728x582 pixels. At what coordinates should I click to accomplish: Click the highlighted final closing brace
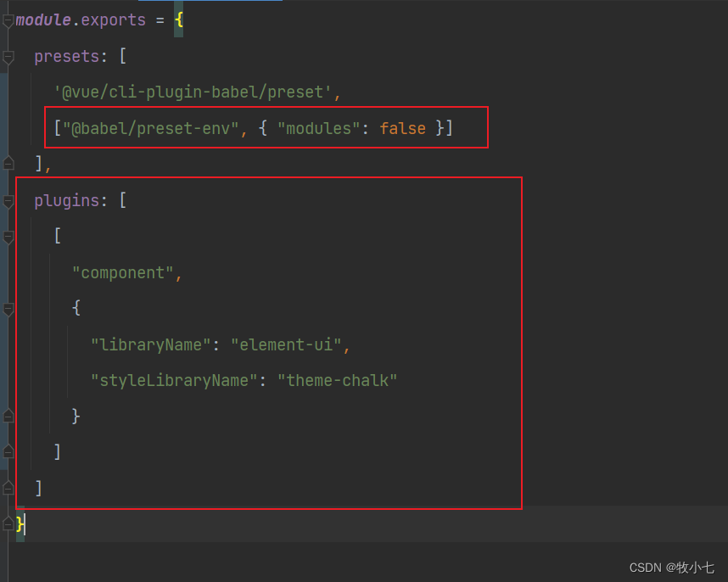[x=20, y=524]
